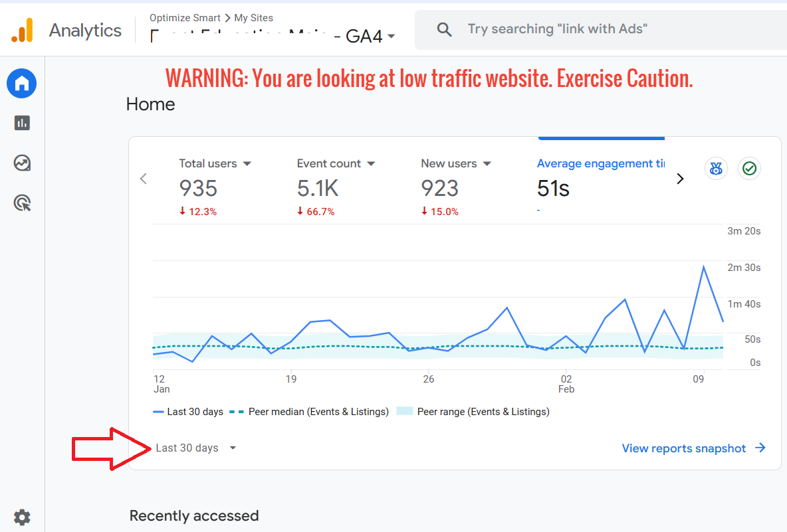Change the Last 30 days date range
Screen dimensions: 787x532
[x=195, y=448]
